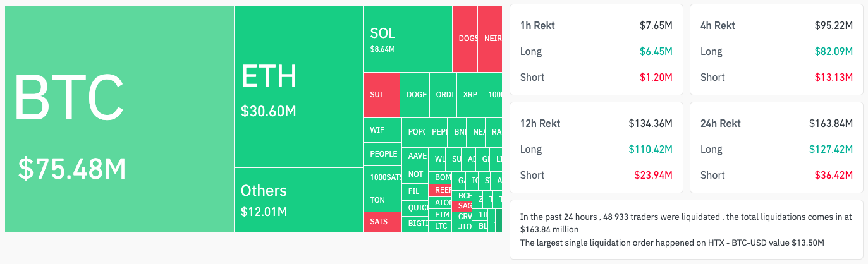Image resolution: width=868 pixels, height=264 pixels.
Task: Select the PEOPLE tile
Action: (x=382, y=154)
